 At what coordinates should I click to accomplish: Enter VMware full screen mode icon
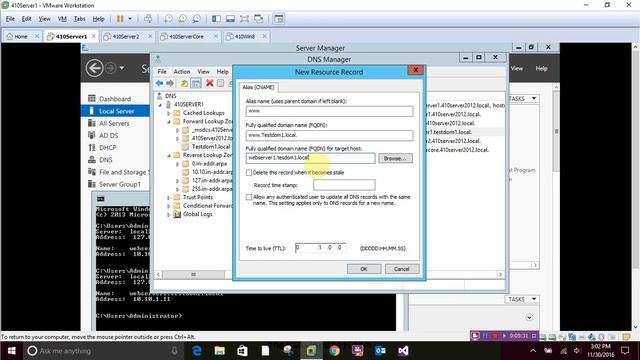(x=244, y=19)
